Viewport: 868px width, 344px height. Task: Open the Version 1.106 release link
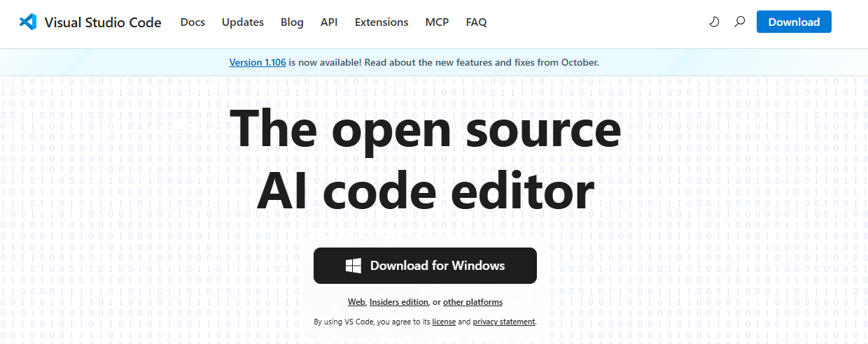[258, 62]
